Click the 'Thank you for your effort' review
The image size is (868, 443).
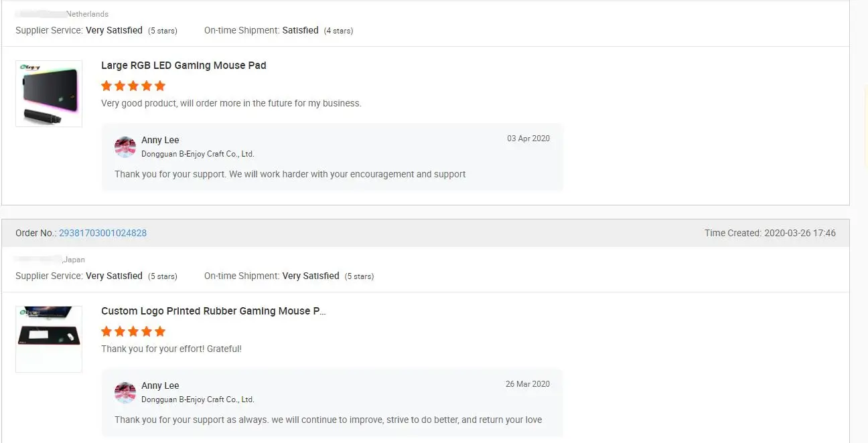pos(171,349)
